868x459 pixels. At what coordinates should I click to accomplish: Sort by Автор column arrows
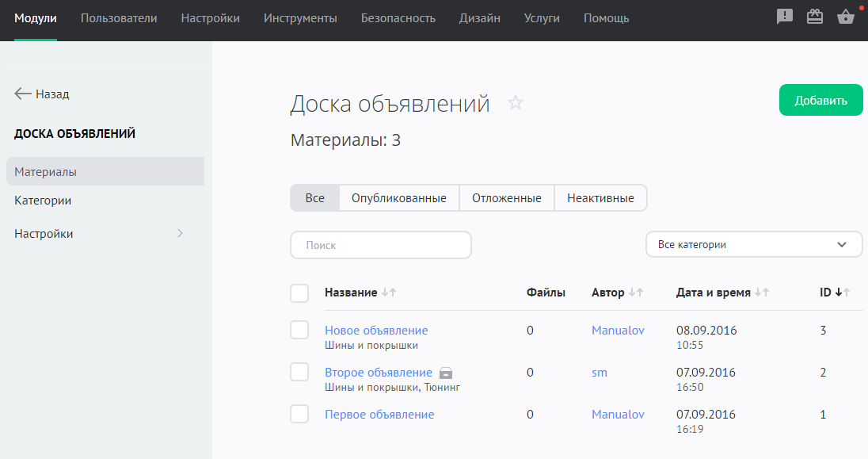click(x=636, y=293)
